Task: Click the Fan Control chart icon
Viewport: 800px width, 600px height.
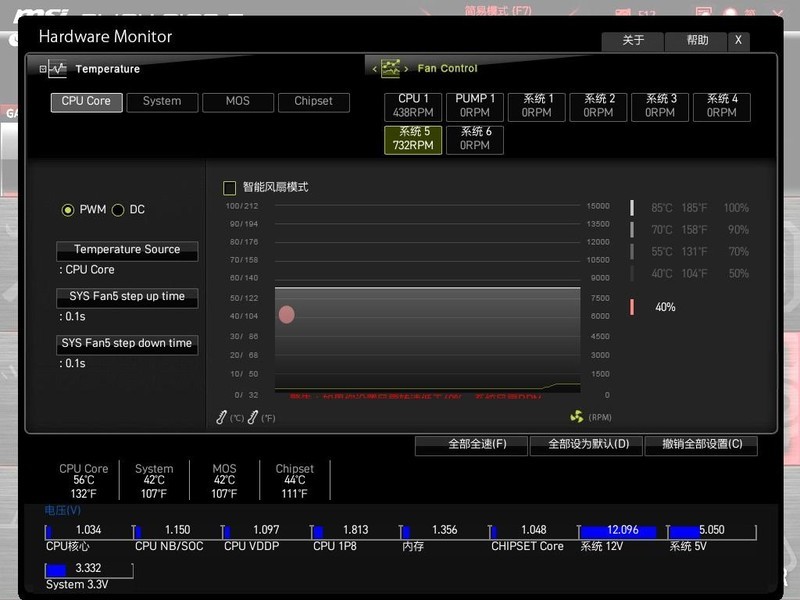Action: point(390,69)
